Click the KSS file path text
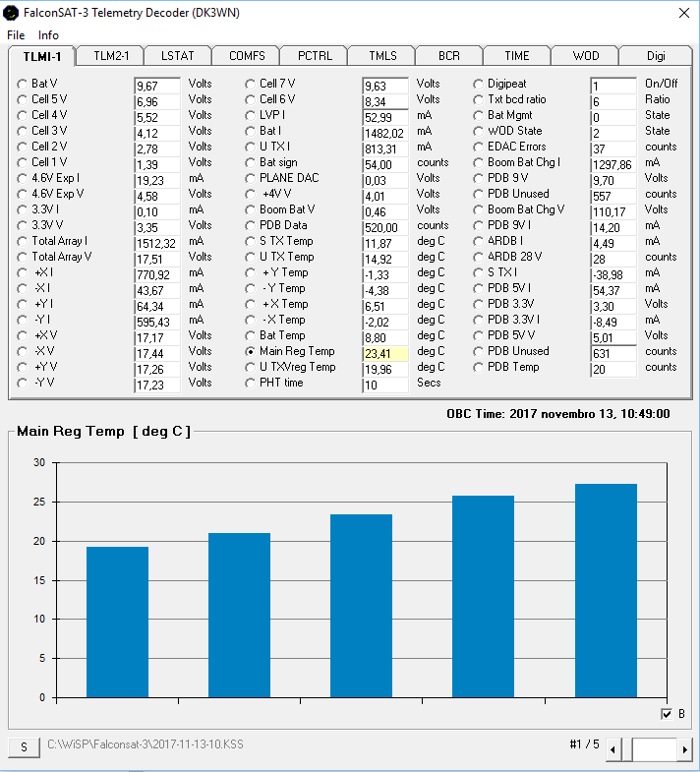The width and height of the screenshot is (700, 772). (x=146, y=743)
